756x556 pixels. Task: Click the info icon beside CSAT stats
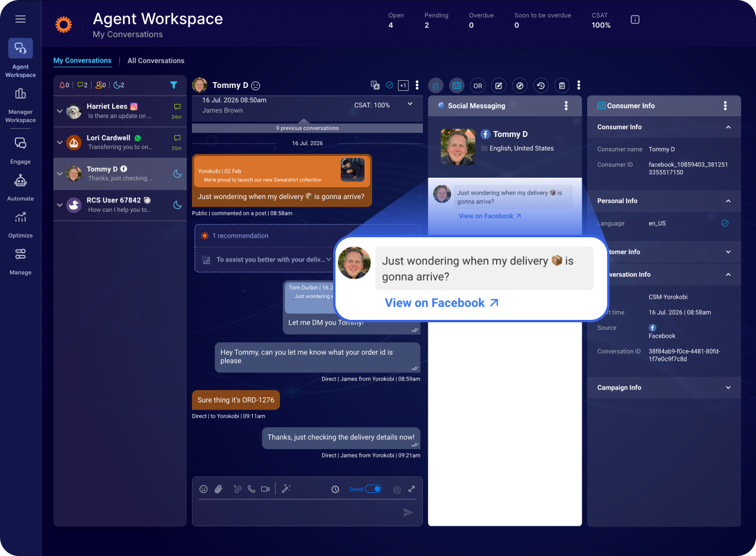635,19
